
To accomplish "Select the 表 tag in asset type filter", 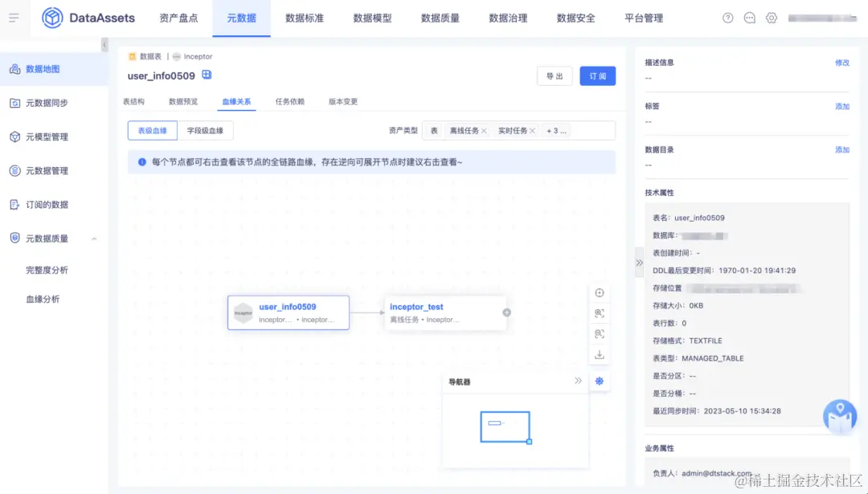I will [x=434, y=131].
